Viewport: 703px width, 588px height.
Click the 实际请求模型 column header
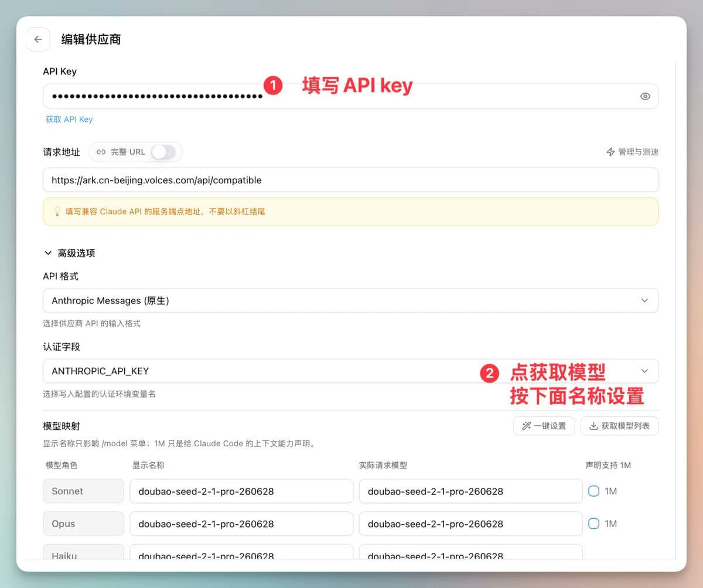coord(383,465)
